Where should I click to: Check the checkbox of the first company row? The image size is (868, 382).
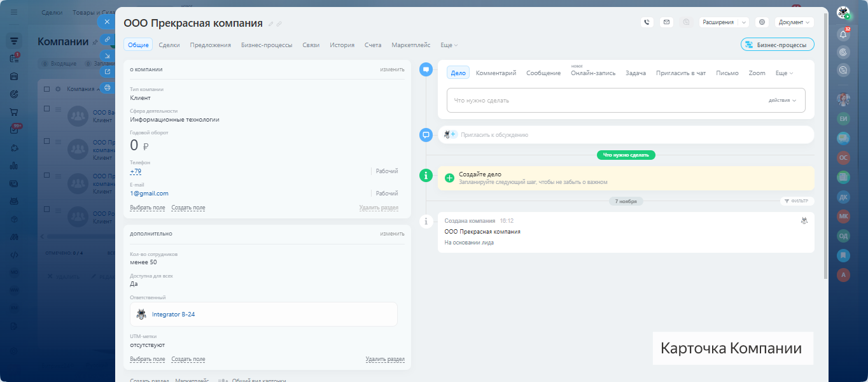(47, 109)
